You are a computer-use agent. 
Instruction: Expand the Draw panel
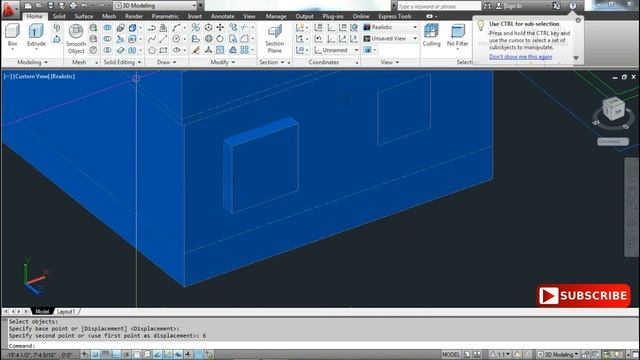[167, 62]
